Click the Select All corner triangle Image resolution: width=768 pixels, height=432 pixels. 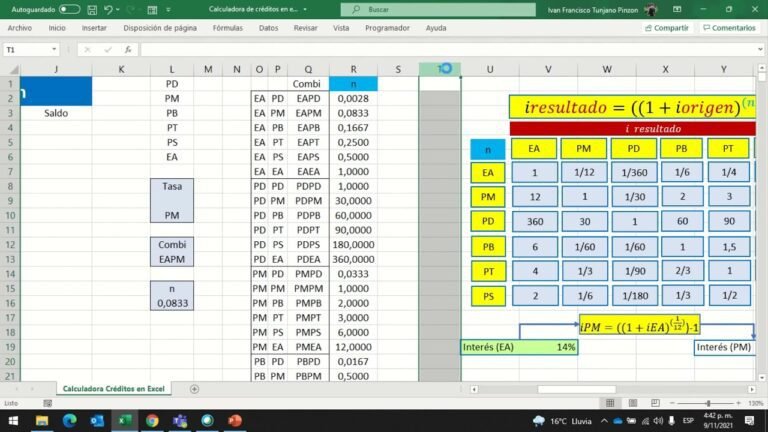point(14,70)
